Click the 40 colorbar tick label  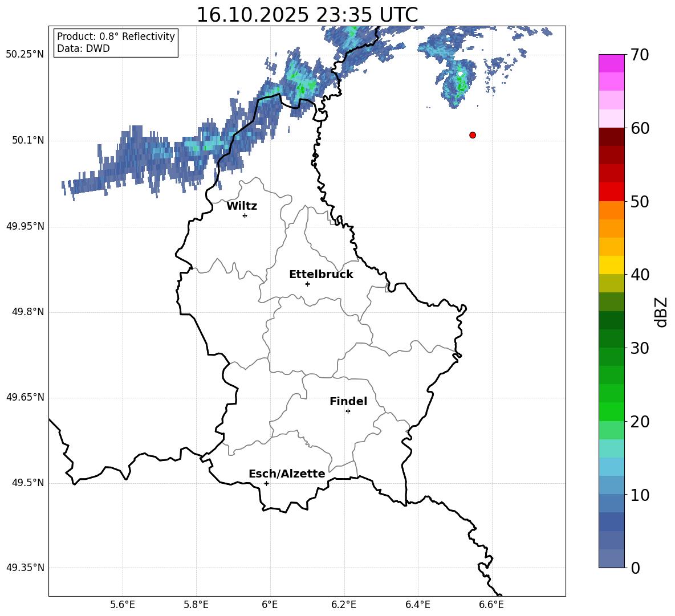(640, 275)
